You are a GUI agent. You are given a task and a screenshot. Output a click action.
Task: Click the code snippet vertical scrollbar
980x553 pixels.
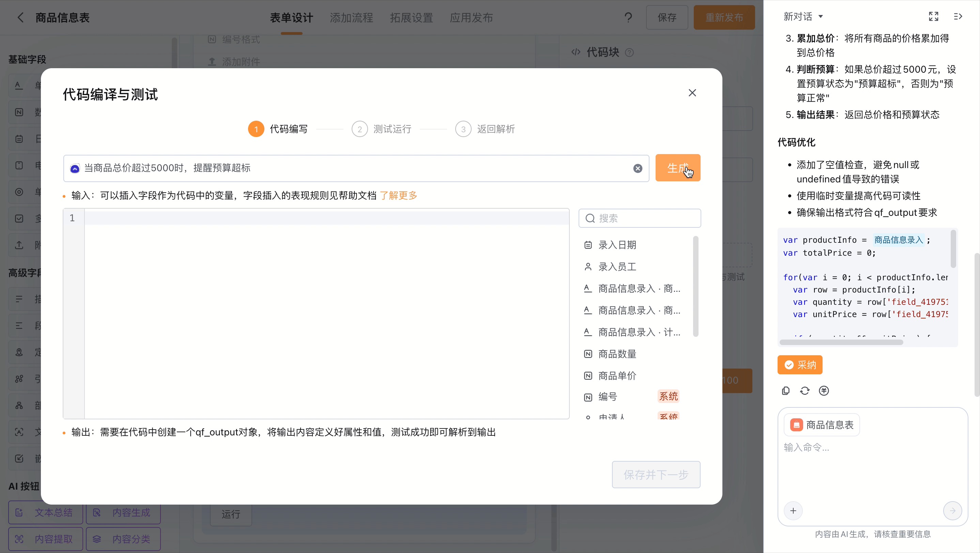pos(953,249)
